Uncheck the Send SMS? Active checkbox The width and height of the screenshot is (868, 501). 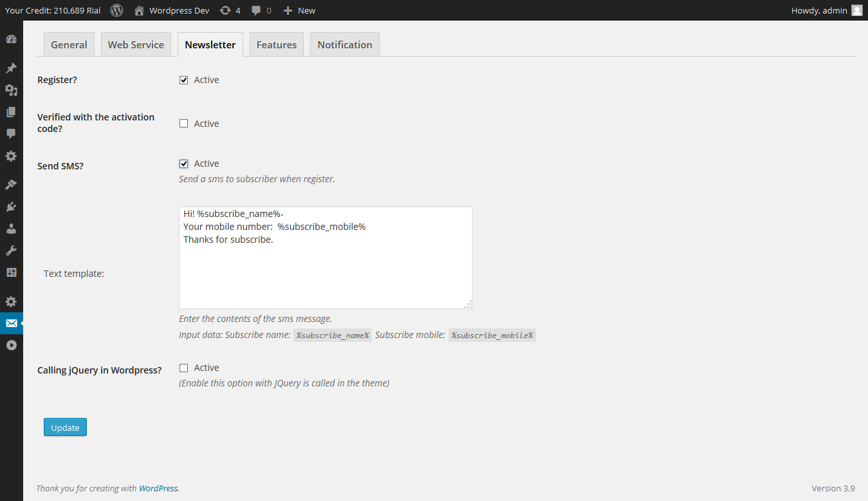point(183,164)
